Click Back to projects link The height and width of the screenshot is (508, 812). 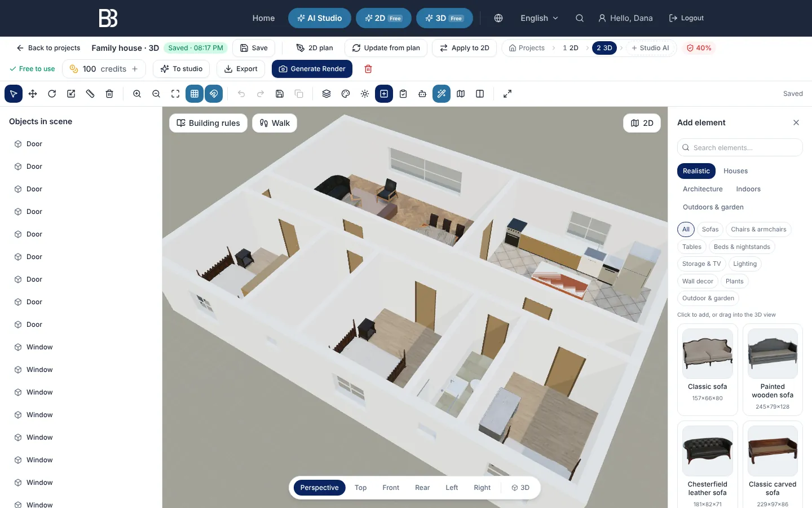click(x=48, y=48)
